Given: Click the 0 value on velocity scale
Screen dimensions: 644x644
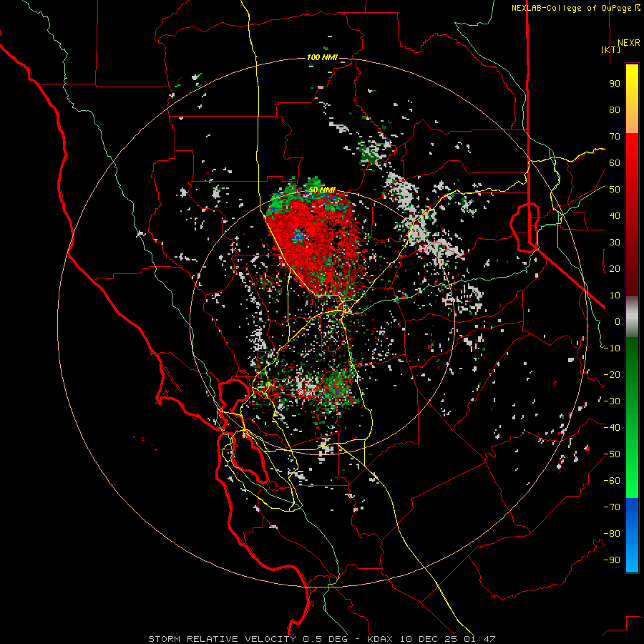Looking at the screenshot, I should (618, 321).
